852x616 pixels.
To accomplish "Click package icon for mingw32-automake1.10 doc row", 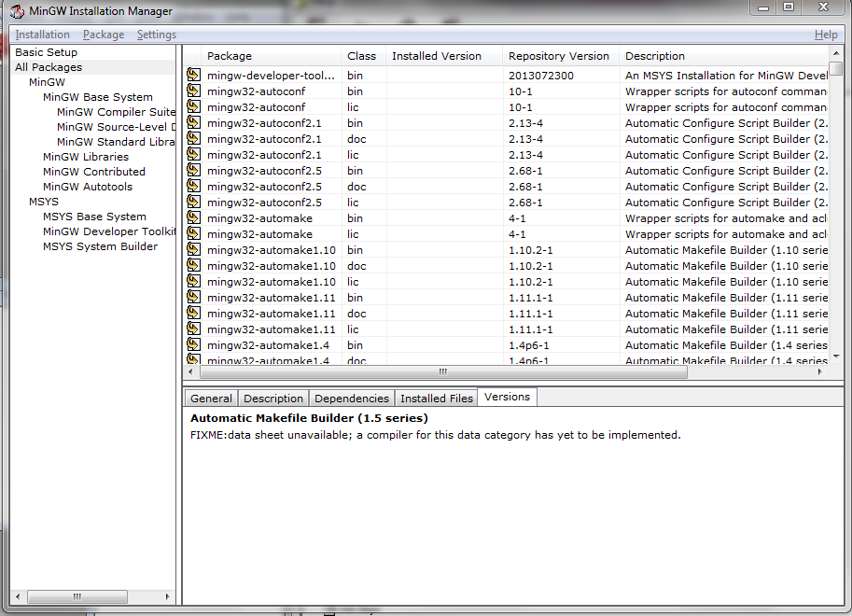I will [x=193, y=265].
